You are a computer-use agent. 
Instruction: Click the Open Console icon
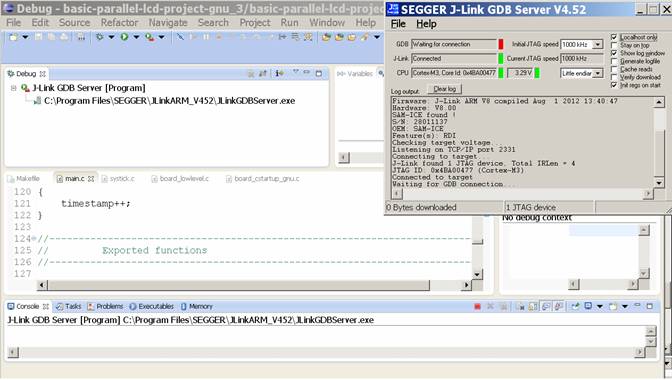[x=613, y=306]
